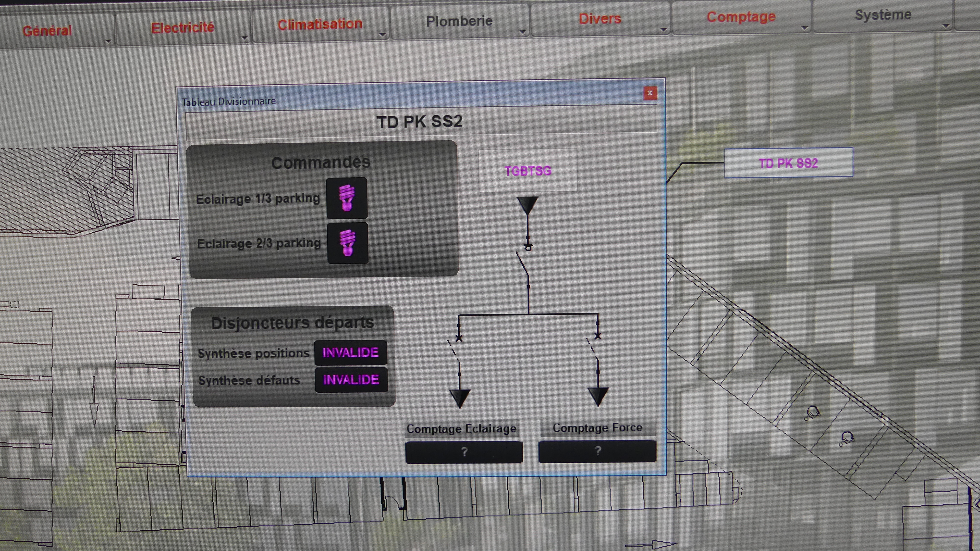This screenshot has width=980, height=551.
Task: Click the TGBTSG source box
Action: click(528, 171)
